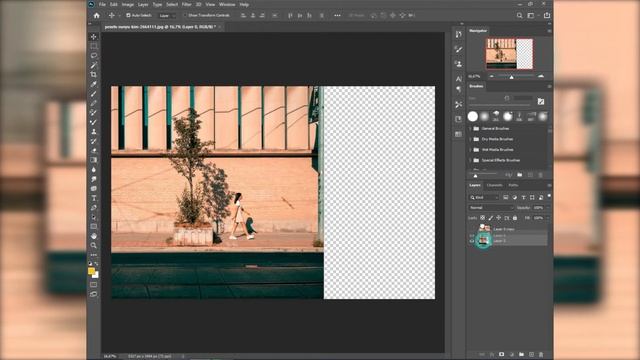Click the Home button in options bar
Image resolution: width=640 pixels, height=360 pixels.
pyautogui.click(x=97, y=16)
